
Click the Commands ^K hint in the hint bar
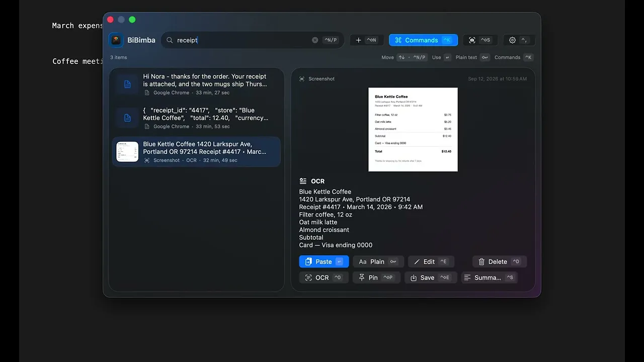(513, 57)
